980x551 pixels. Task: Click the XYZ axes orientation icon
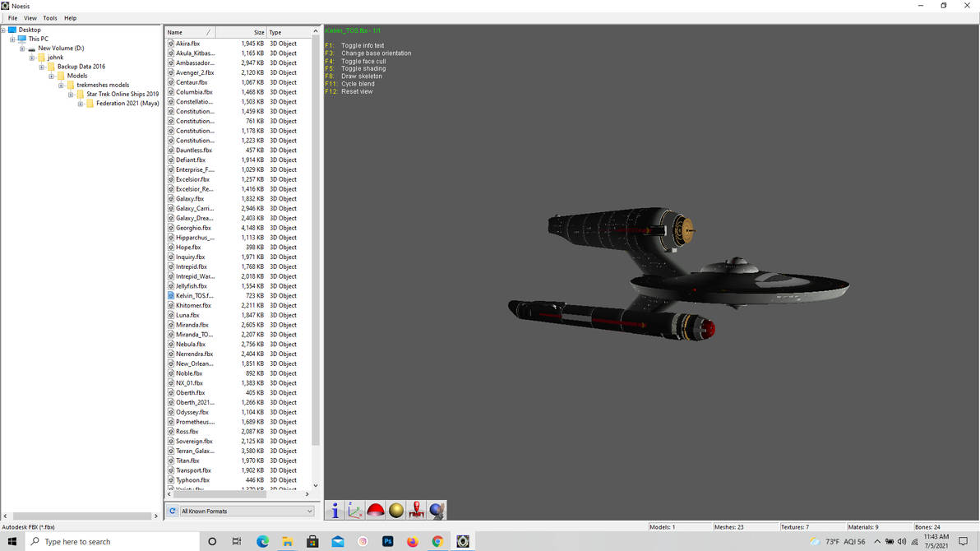[x=355, y=511]
